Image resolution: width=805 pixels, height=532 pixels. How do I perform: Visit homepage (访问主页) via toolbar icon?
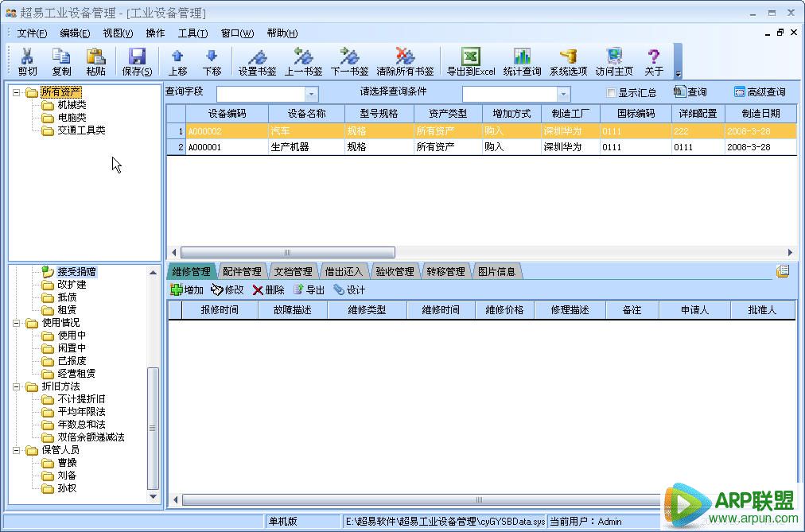612,60
